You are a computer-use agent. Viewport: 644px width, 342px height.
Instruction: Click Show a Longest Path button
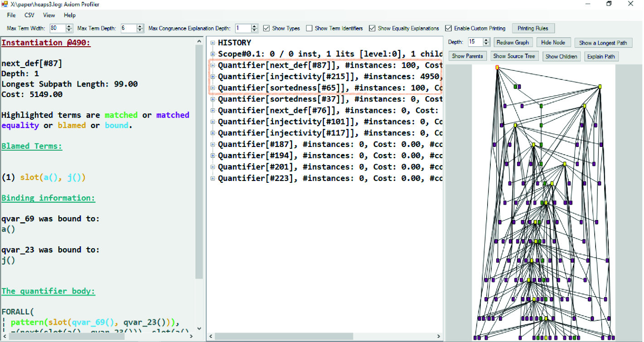(603, 43)
